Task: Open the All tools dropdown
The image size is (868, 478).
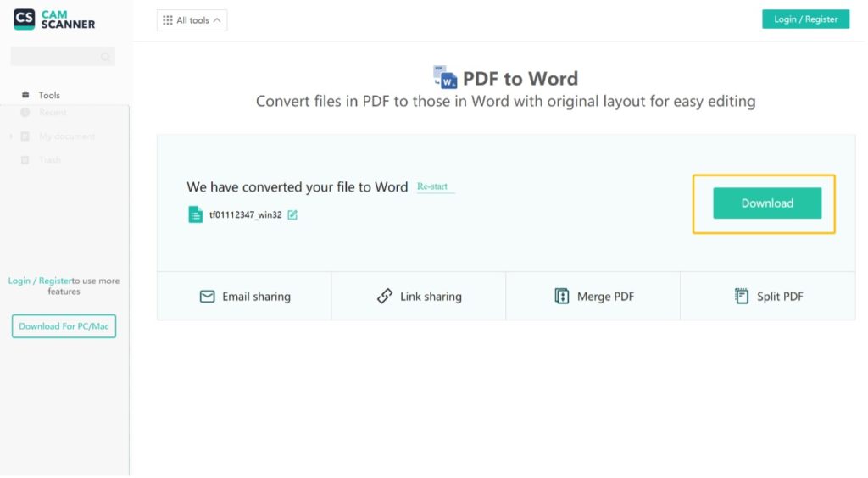Action: [x=192, y=20]
